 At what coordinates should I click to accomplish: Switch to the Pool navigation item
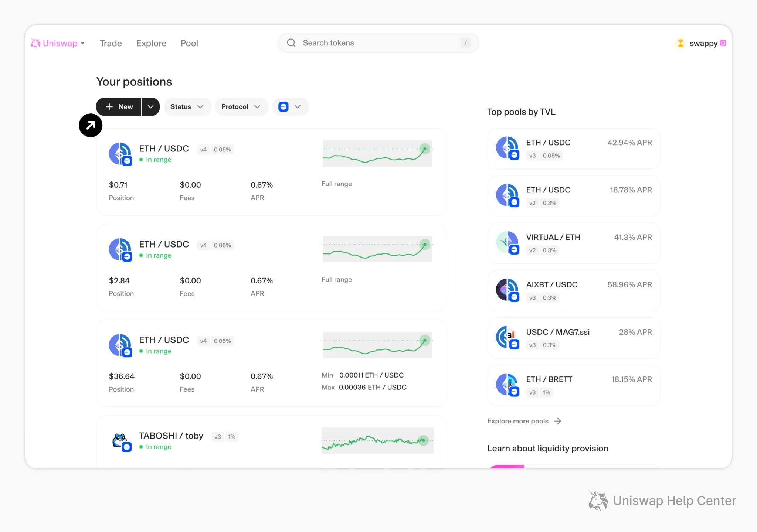[x=189, y=43]
